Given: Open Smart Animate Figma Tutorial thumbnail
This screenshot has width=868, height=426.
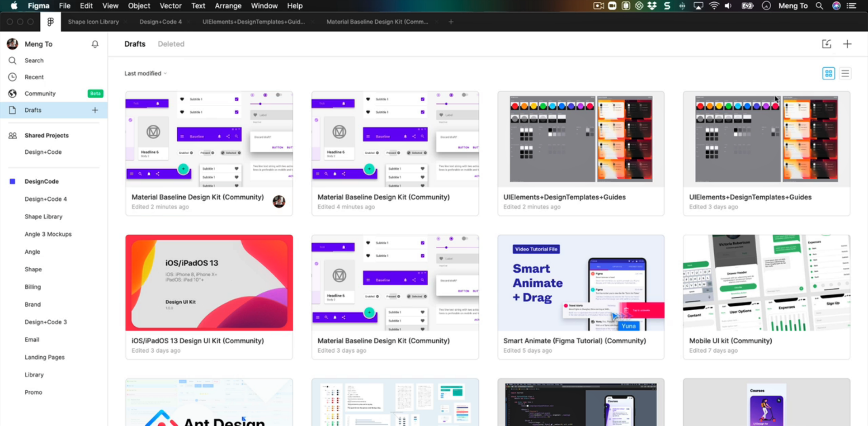Looking at the screenshot, I should (581, 283).
